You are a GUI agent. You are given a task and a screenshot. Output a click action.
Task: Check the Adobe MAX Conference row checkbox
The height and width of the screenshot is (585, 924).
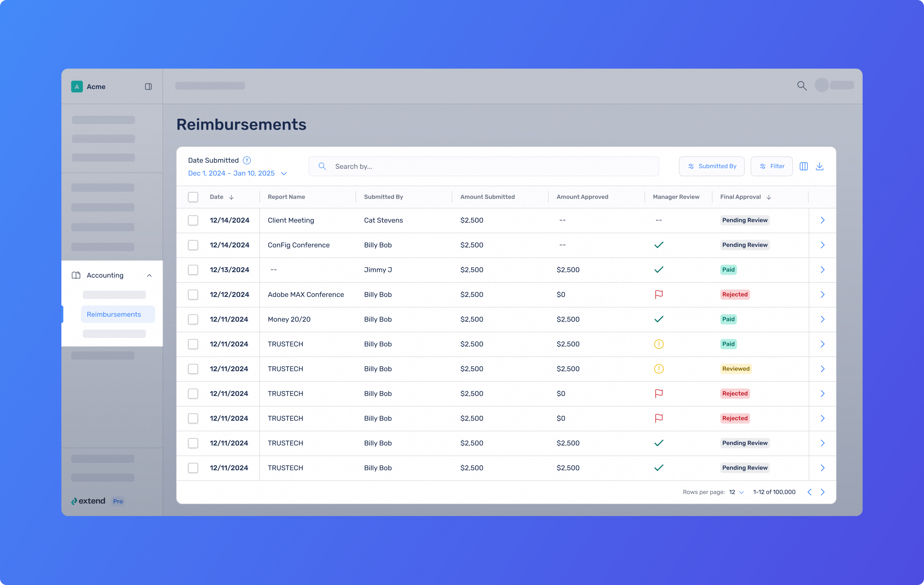(x=193, y=295)
